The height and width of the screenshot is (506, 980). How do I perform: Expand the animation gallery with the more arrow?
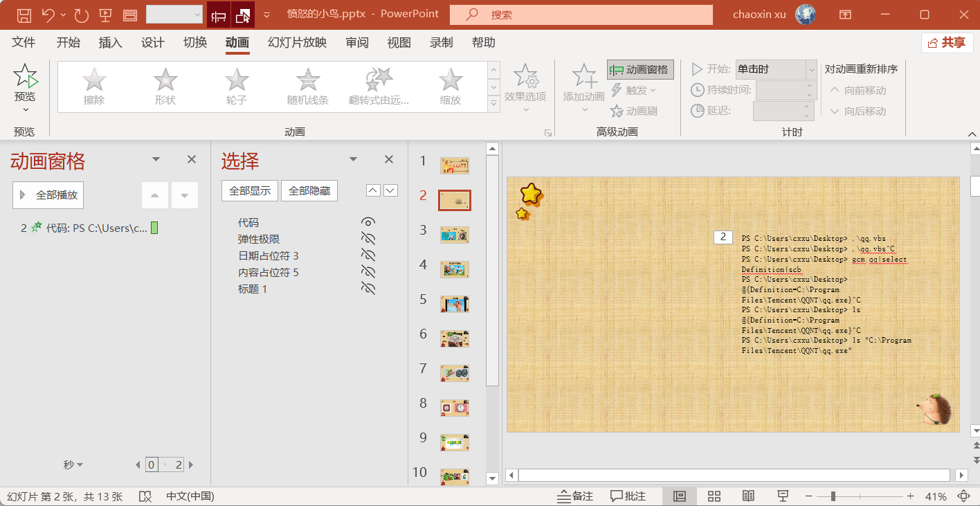tap(493, 105)
